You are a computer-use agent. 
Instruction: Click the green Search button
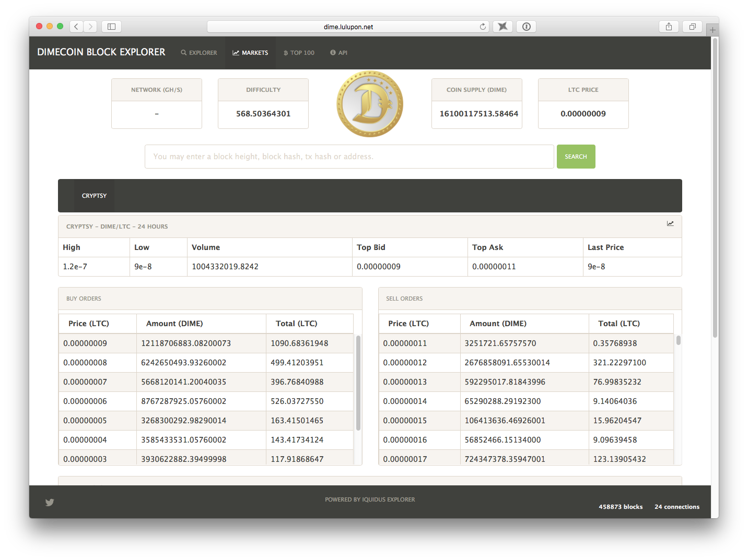(576, 157)
